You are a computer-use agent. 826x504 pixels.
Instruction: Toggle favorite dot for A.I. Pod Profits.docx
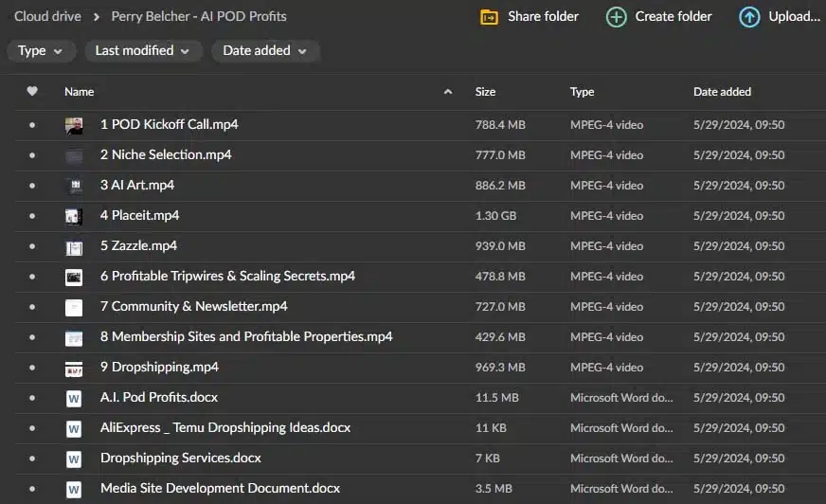tap(32, 398)
